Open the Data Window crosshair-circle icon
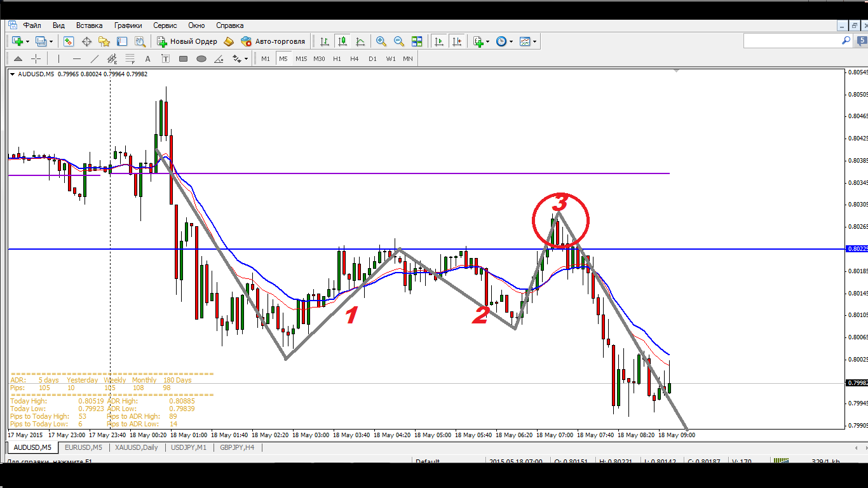This screenshot has width=868, height=488. pyautogui.click(x=86, y=41)
